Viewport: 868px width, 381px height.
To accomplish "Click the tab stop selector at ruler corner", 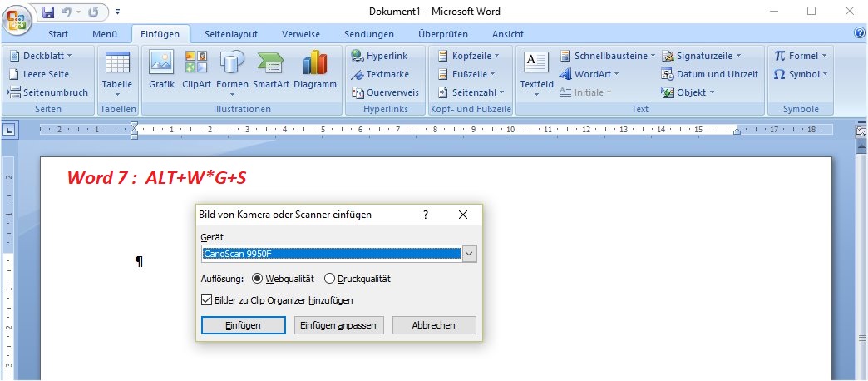I will tap(9, 131).
